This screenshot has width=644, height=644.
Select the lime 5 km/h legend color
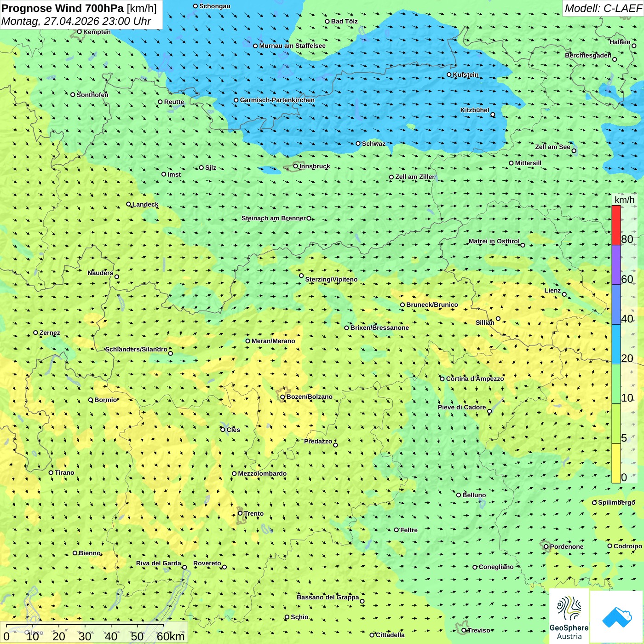(x=616, y=424)
